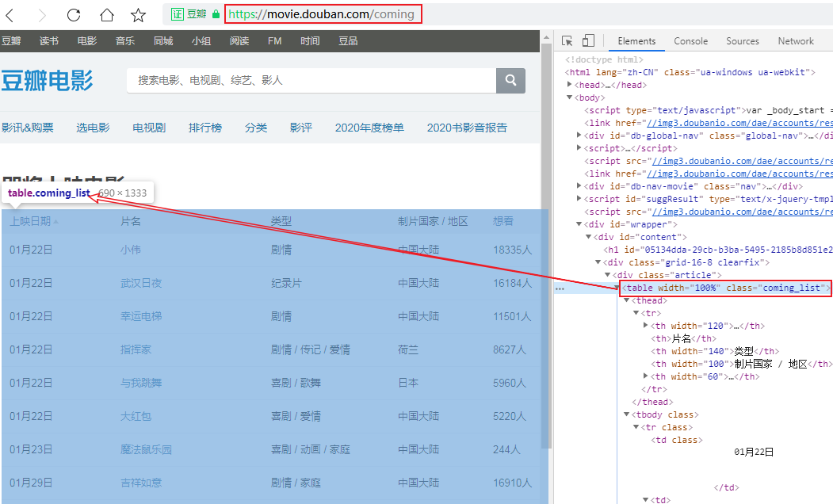Open the browser home page icon
The image size is (833, 504).
click(x=107, y=15)
